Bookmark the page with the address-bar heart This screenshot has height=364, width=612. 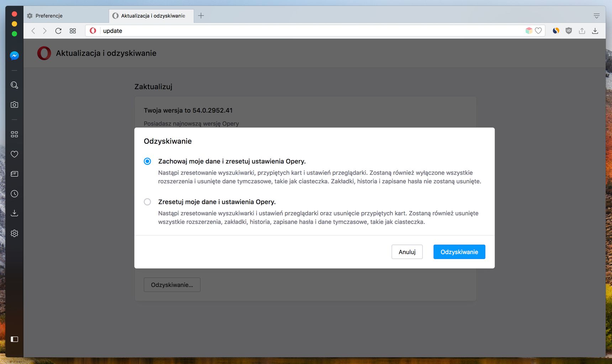point(538,31)
